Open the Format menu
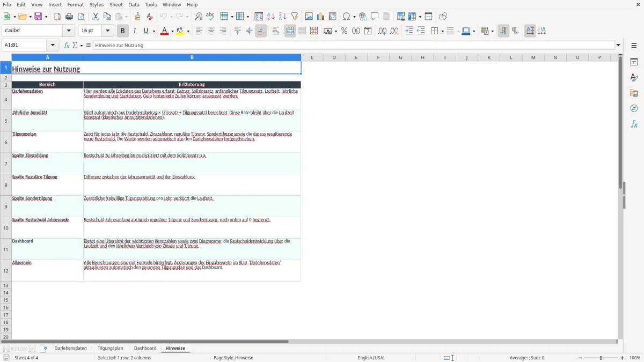 (x=75, y=4)
